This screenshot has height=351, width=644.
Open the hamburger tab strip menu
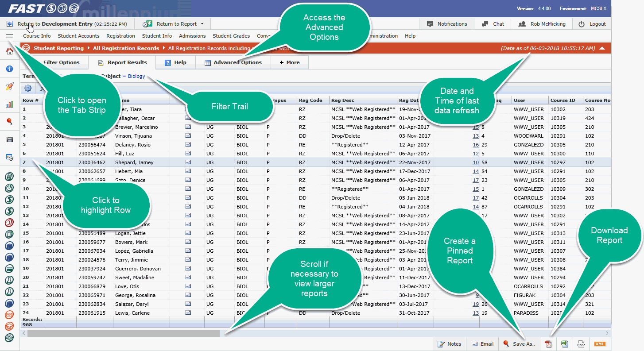pyautogui.click(x=9, y=36)
